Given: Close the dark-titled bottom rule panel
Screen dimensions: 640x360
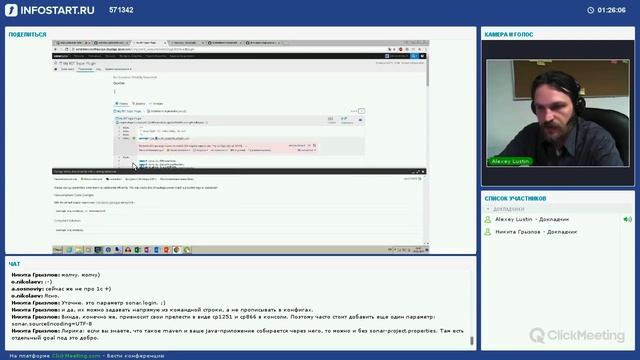Looking at the screenshot, I should click(423, 172).
